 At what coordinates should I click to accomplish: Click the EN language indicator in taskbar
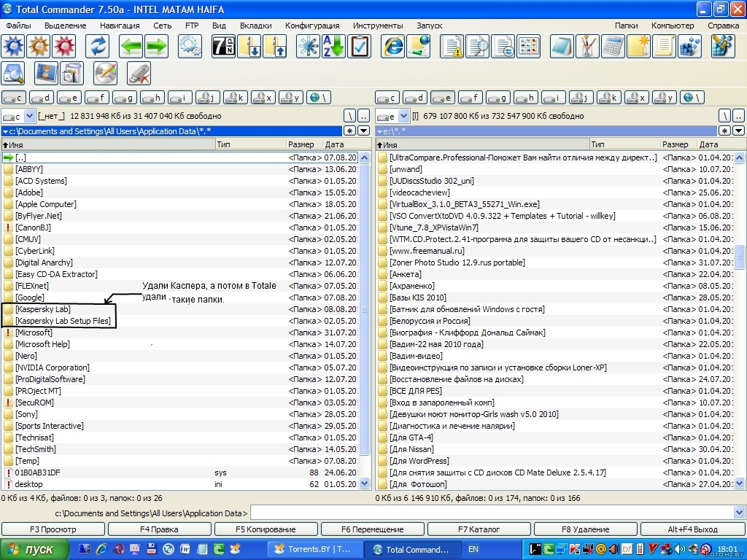[473, 549]
